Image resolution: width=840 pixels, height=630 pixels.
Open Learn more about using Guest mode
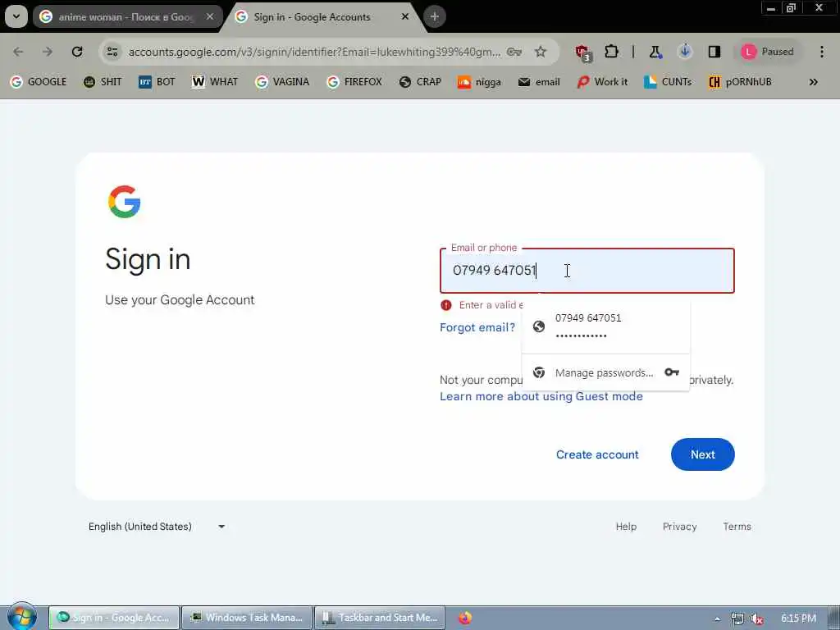tap(541, 396)
